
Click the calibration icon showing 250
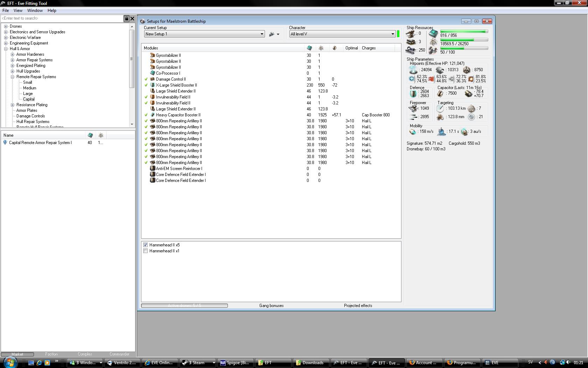411,50
